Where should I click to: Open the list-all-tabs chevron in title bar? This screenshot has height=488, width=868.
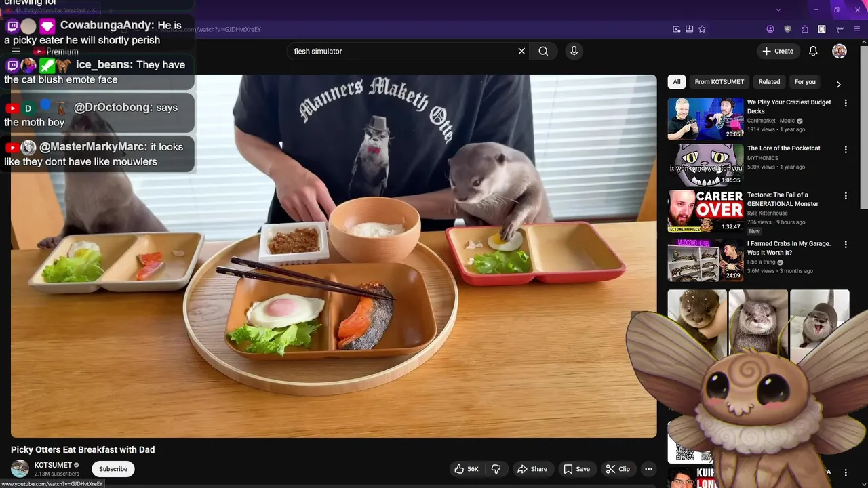pos(778,9)
